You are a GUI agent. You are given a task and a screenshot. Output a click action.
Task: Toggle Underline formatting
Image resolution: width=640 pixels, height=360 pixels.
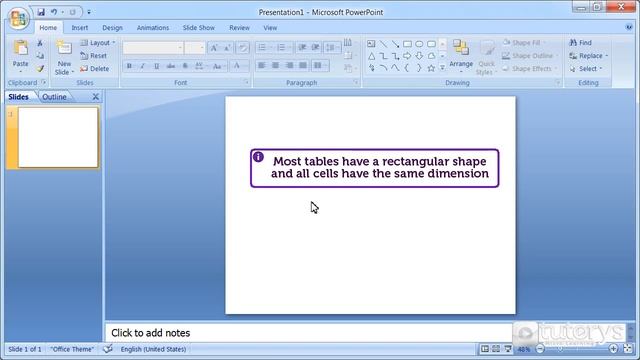(156, 66)
